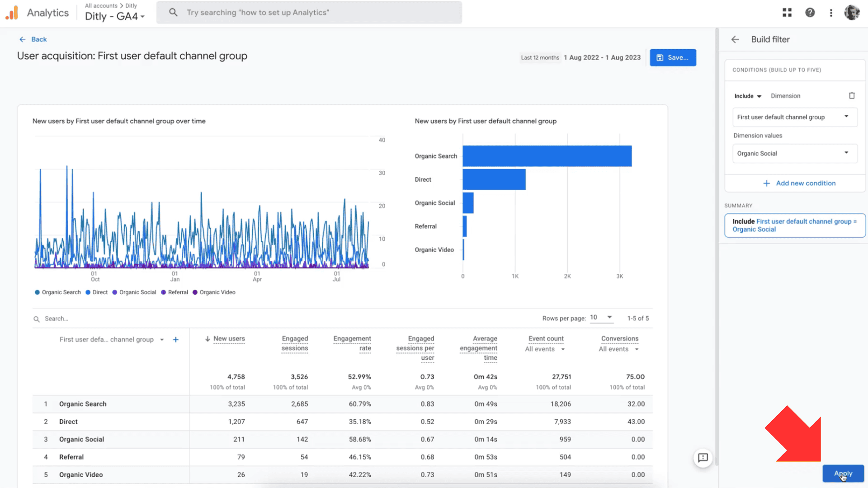The height and width of the screenshot is (488, 868).
Task: Sort by Engaged sessions column header
Action: [295, 343]
